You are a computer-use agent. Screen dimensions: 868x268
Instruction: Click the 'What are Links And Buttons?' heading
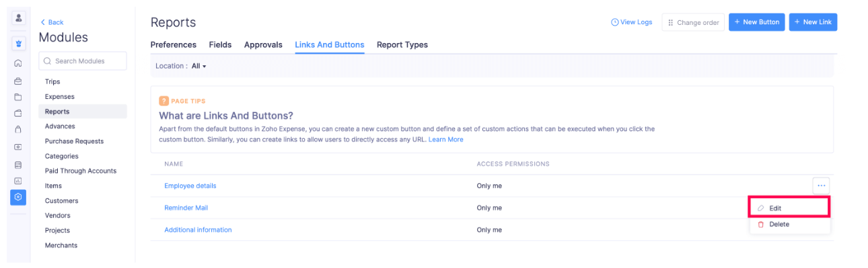tap(226, 116)
